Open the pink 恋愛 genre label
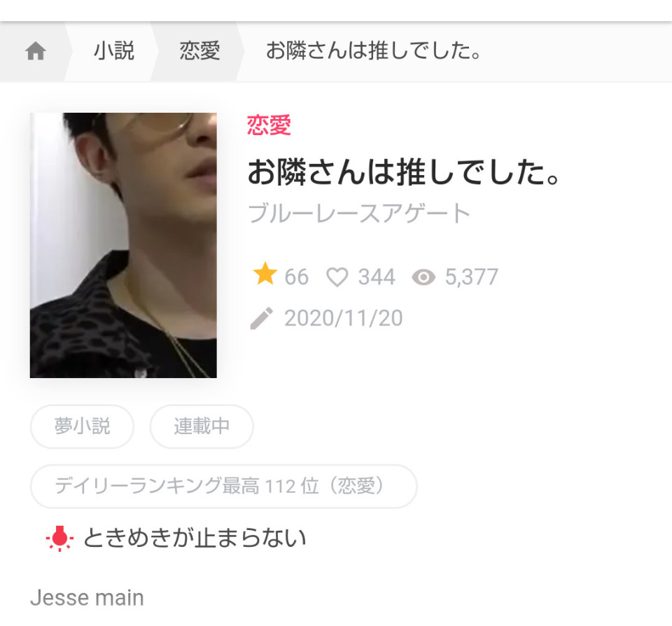Image resolution: width=672 pixels, height=626 pixels. (269, 125)
